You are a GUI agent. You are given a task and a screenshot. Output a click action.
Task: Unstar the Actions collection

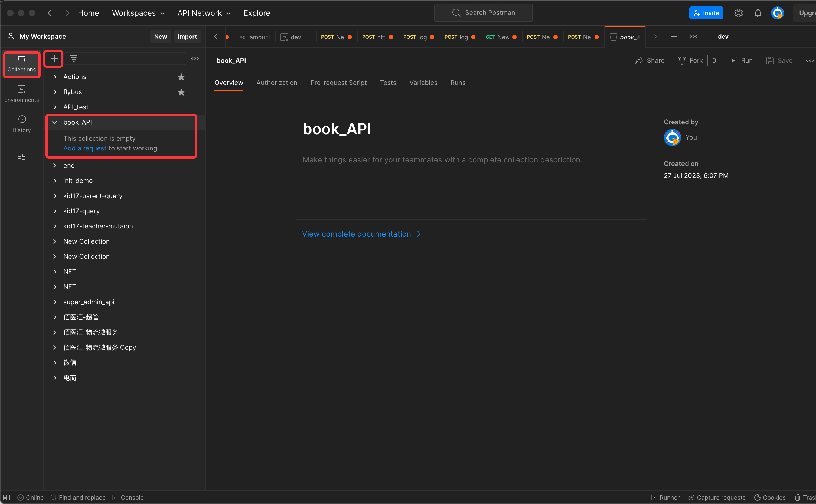(181, 77)
